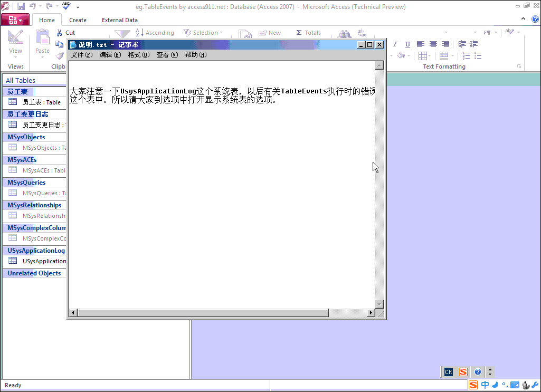Click the Sogou soft keyboard icon
Viewport: 541px width, 392px height.
(x=515, y=385)
